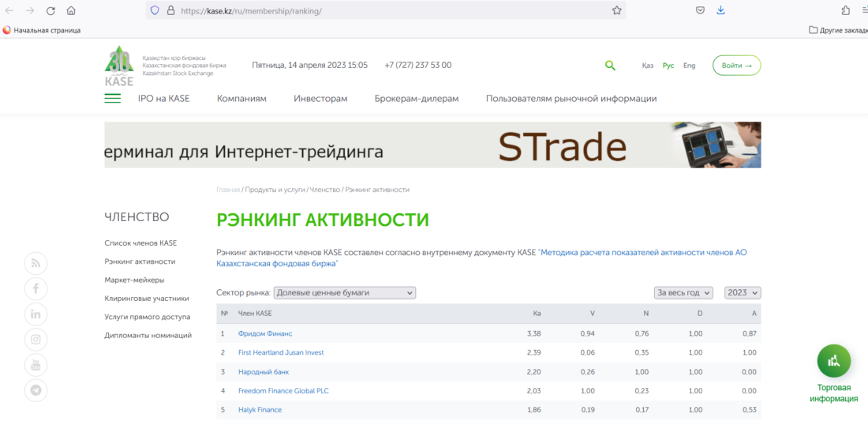The height and width of the screenshot is (425, 868).
Task: Click the green search magnifier icon
Action: pos(610,66)
